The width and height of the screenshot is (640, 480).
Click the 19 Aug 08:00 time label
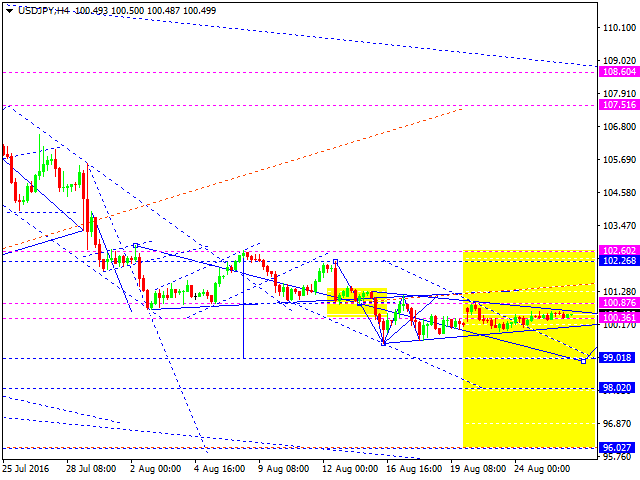click(x=478, y=469)
